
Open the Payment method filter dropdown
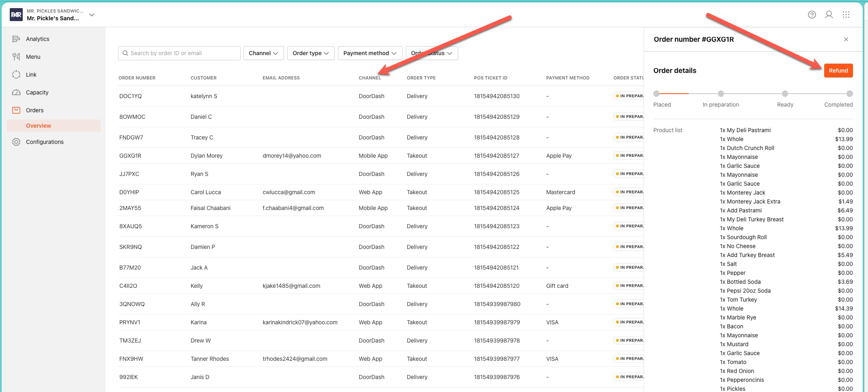(x=370, y=53)
